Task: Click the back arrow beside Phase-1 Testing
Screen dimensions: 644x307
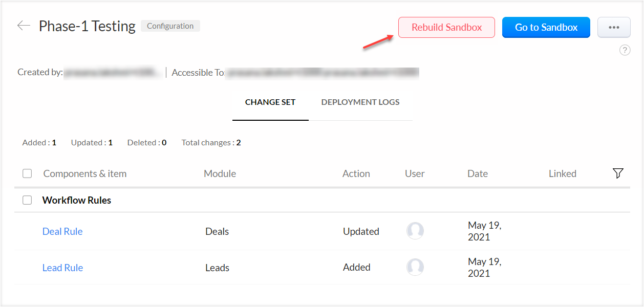Action: [24, 26]
